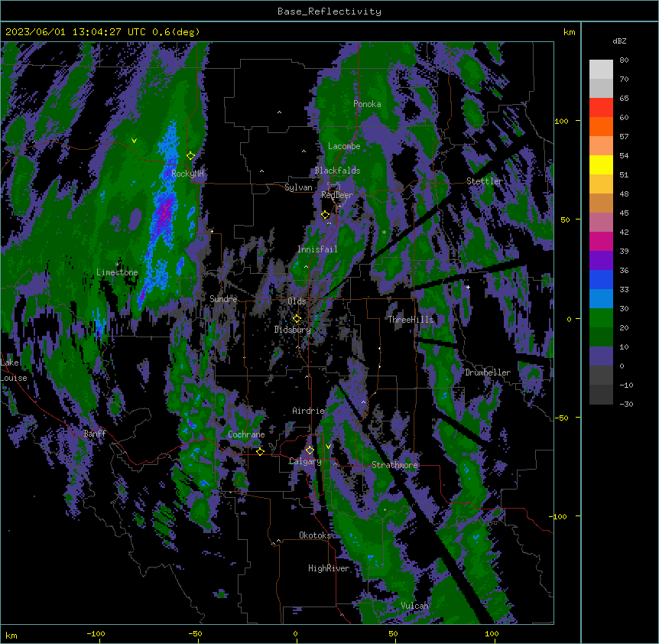Click the Lacombe city label
Image resolution: width=659 pixels, height=644 pixels.
(x=344, y=146)
